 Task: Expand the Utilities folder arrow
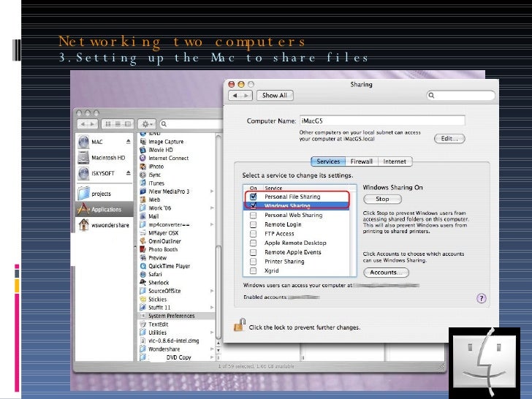212,332
